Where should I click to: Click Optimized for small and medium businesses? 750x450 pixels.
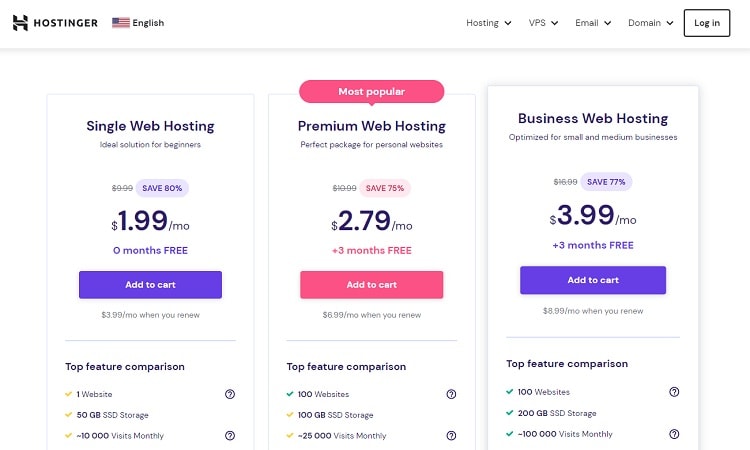pos(593,137)
